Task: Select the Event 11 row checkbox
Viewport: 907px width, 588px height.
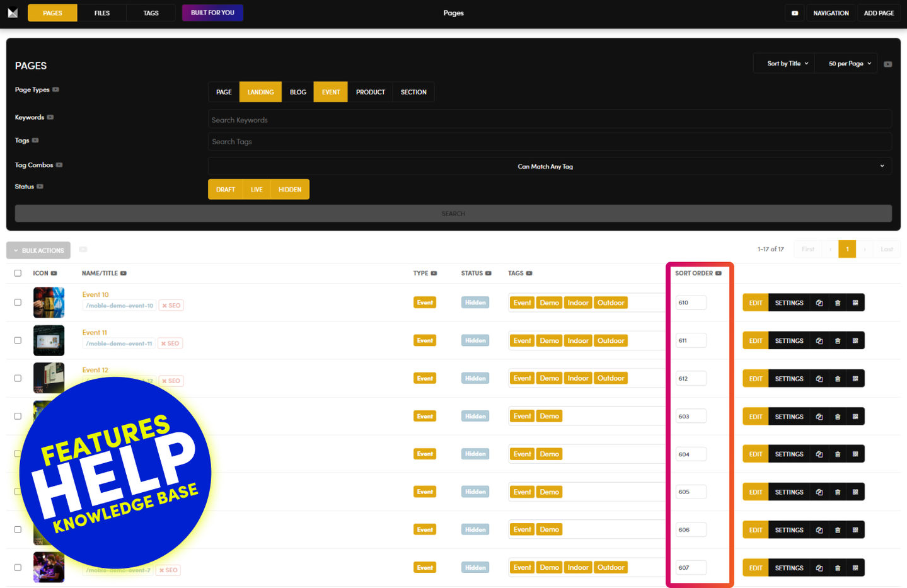Action: point(18,340)
